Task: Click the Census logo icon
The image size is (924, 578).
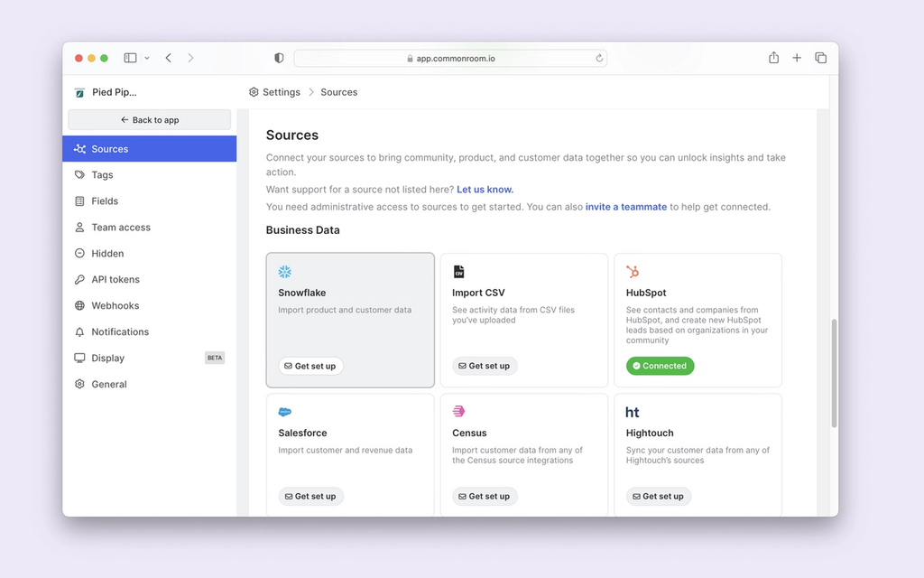Action: pyautogui.click(x=460, y=411)
